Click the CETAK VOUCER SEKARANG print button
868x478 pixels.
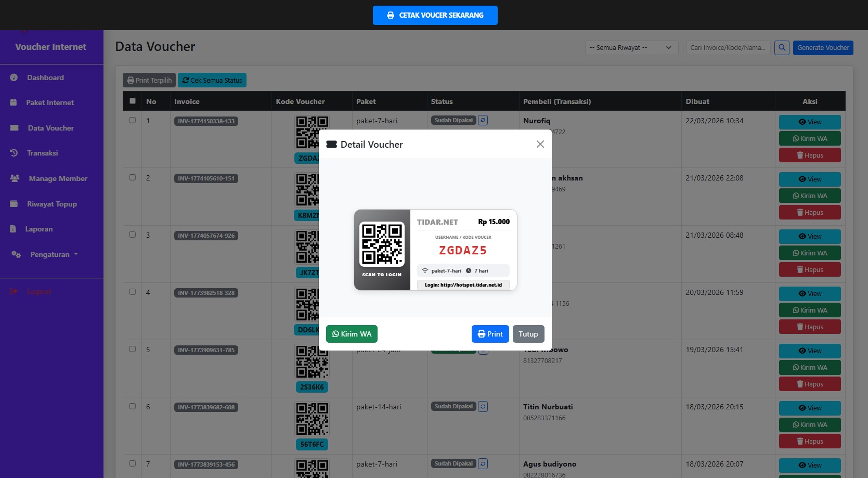pyautogui.click(x=435, y=15)
